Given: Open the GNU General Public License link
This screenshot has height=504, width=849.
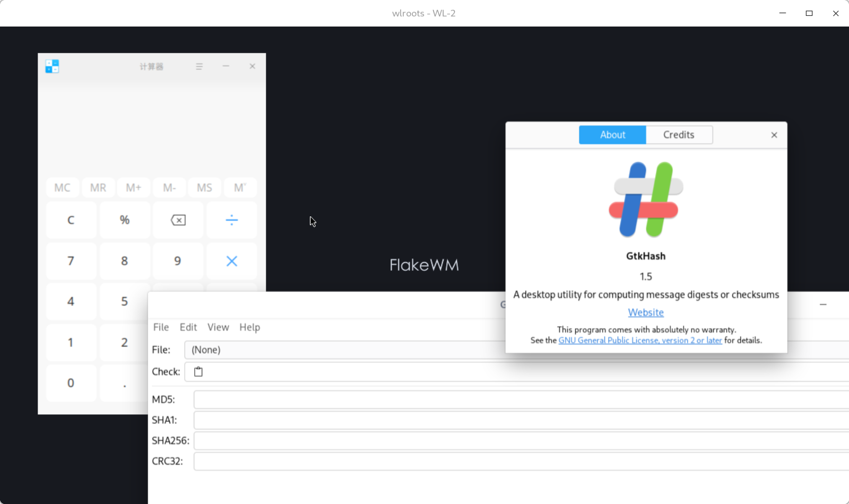Looking at the screenshot, I should coord(640,341).
